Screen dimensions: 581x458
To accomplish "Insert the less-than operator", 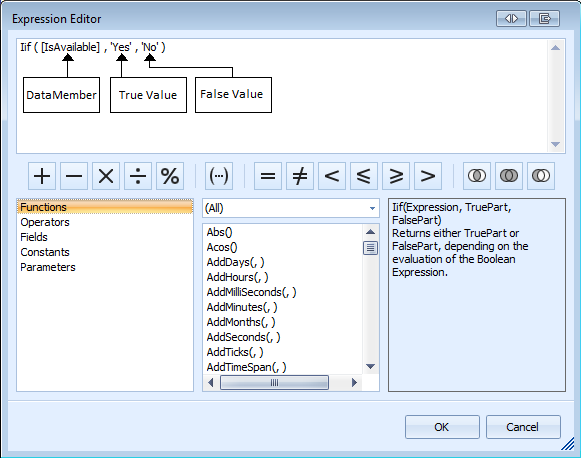I will [332, 176].
